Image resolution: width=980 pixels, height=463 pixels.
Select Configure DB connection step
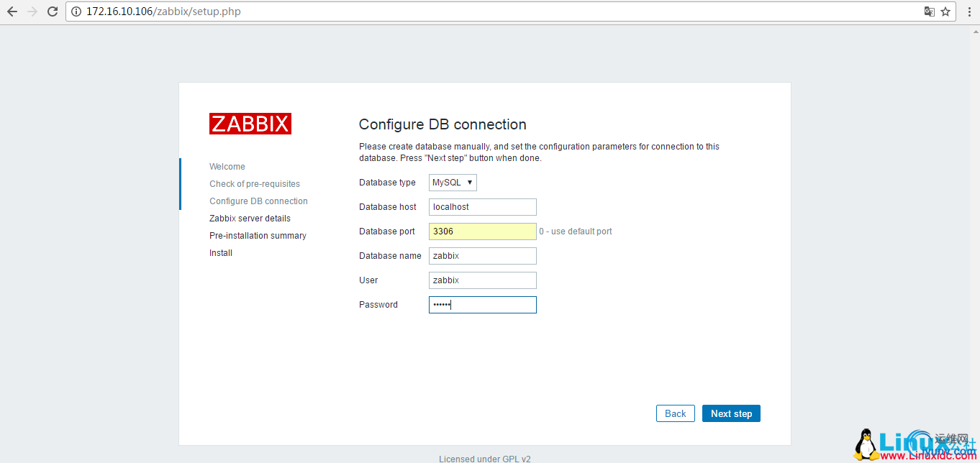pos(258,201)
